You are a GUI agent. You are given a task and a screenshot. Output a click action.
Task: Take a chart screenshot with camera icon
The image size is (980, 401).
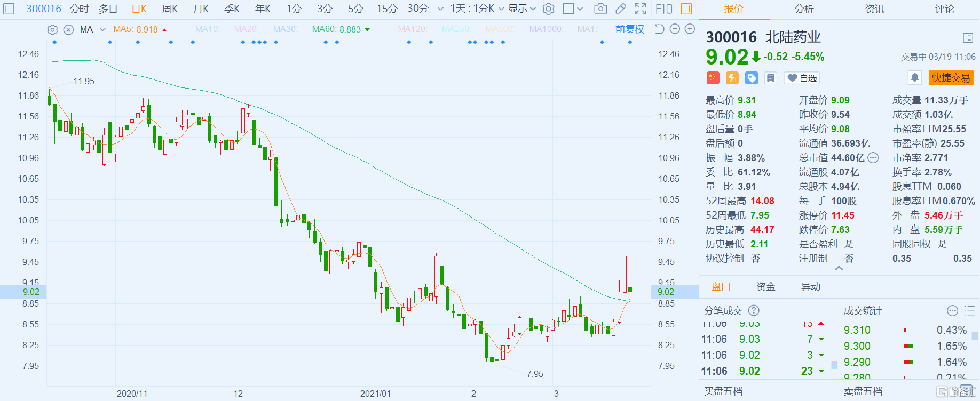tap(600, 9)
